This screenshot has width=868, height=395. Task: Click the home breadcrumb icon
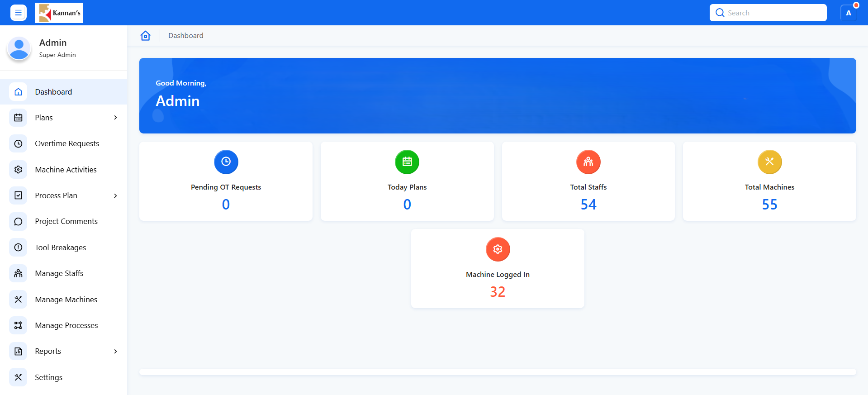click(x=145, y=36)
